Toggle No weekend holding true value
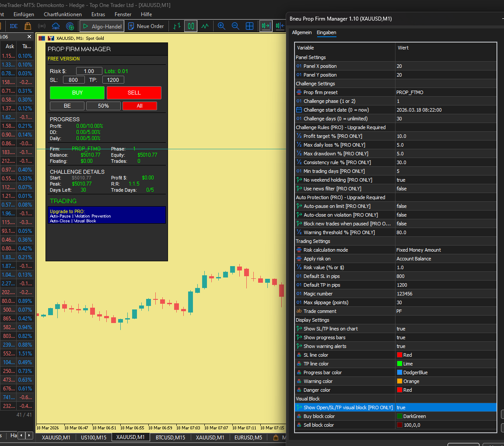Screen dimensions: 504x446 tap(445, 180)
